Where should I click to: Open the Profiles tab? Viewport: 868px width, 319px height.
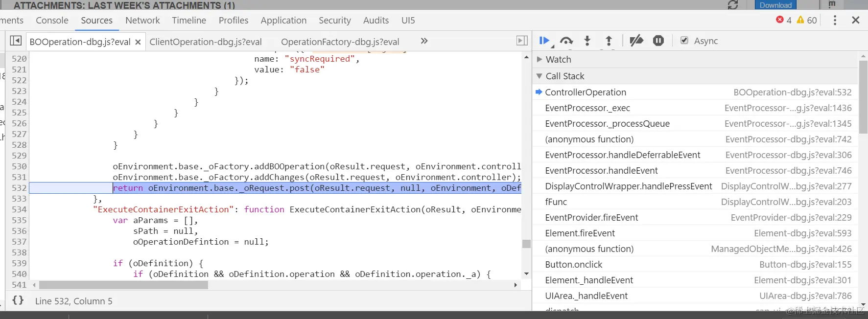[x=234, y=21]
